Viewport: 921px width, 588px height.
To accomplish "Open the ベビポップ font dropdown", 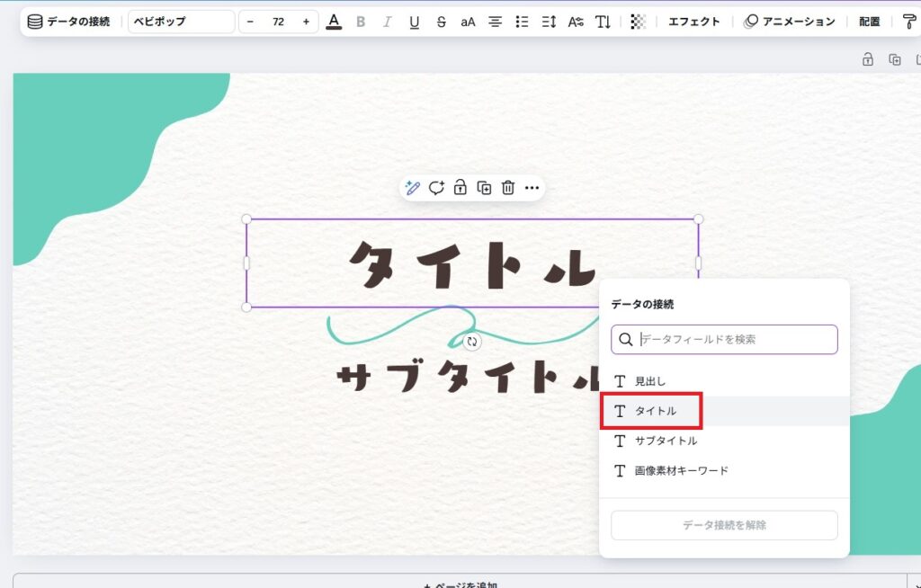I will [x=181, y=22].
